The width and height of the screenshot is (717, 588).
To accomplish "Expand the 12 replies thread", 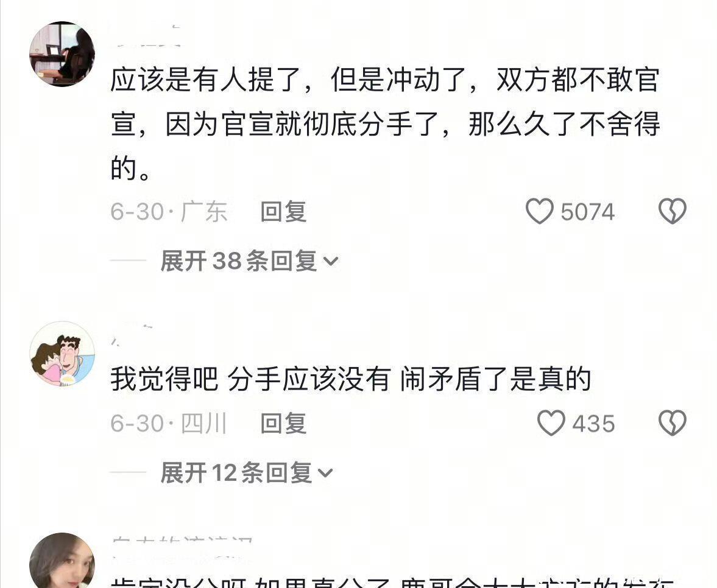I will [x=247, y=472].
